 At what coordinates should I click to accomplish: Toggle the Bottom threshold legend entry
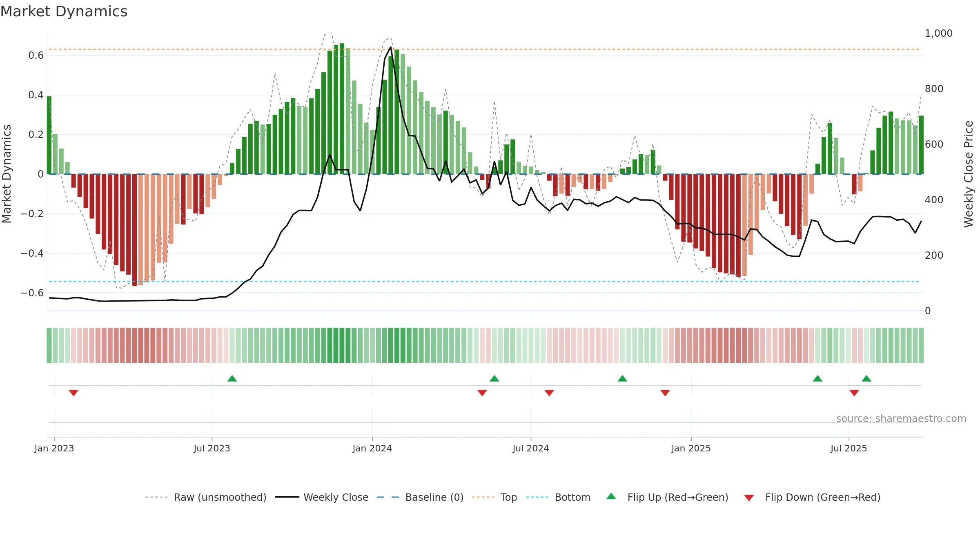click(x=558, y=497)
